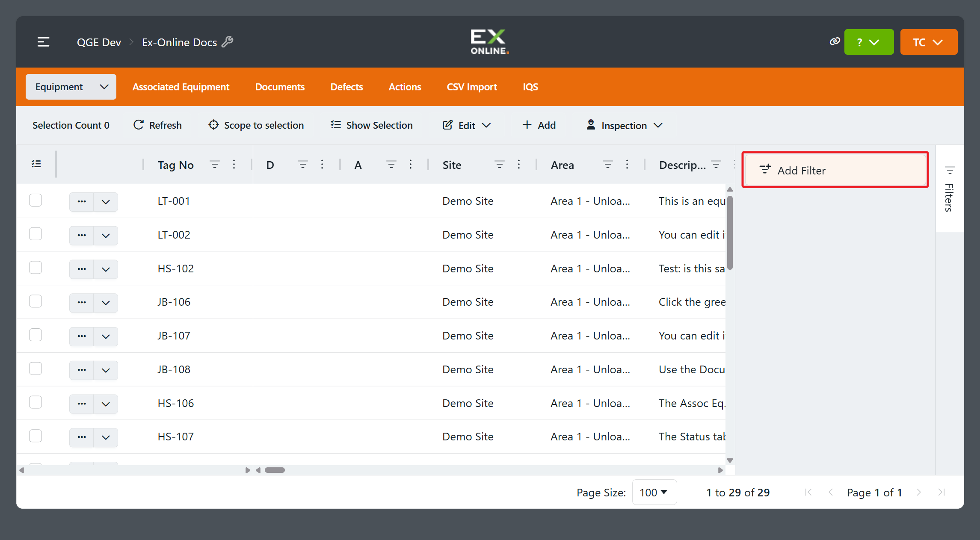The image size is (980, 540).
Task: Expand the Inspection dropdown menu
Action: [x=624, y=125]
